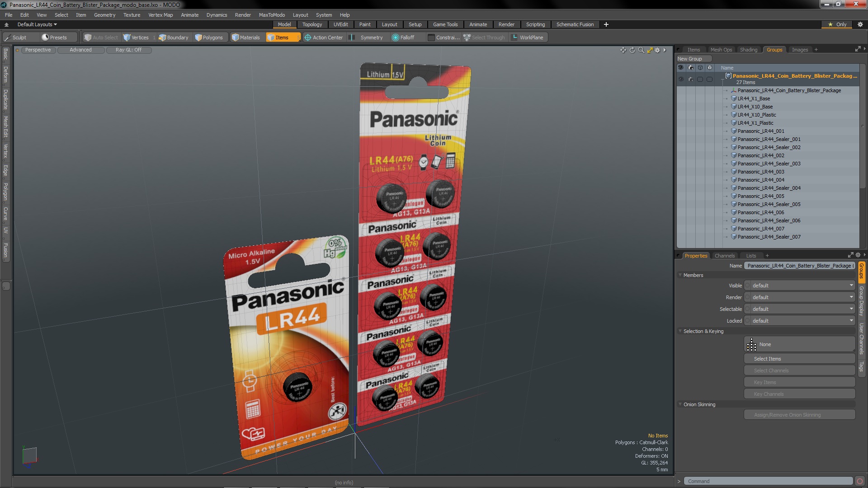Open the Default Layouts dropdown
The image size is (868, 488).
click(x=37, y=24)
